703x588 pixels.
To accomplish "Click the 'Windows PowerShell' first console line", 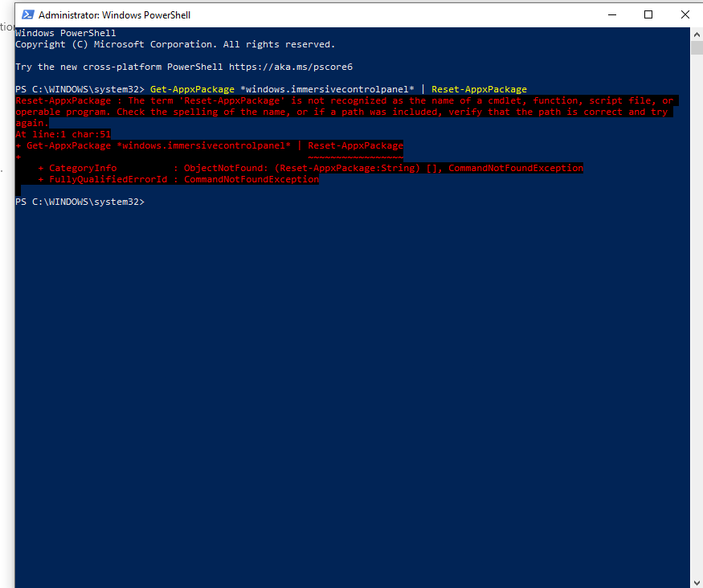I will (x=65, y=33).
